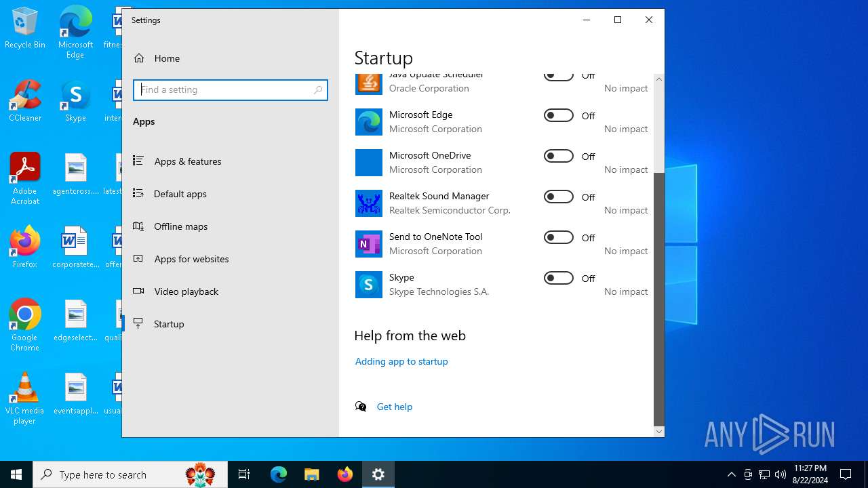The image size is (868, 488).
Task: Click the 'Startup' page heading
Action: point(384,58)
